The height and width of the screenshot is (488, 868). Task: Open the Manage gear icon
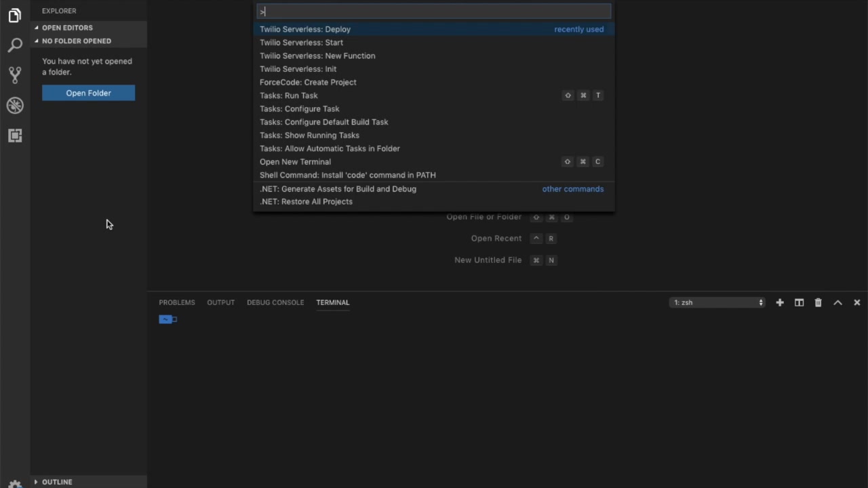(15, 484)
